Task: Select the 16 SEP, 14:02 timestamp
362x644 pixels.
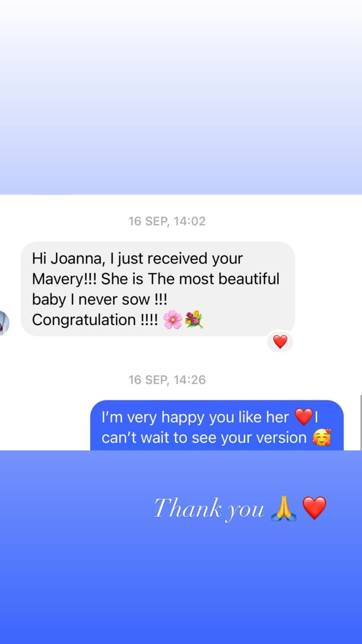Action: (167, 221)
